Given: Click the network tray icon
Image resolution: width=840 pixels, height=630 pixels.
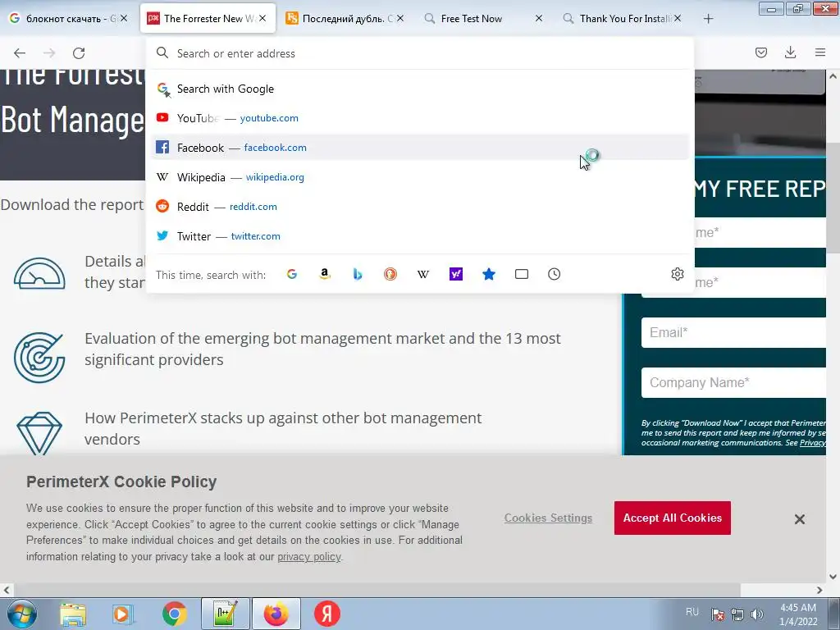Looking at the screenshot, I should 737,614.
